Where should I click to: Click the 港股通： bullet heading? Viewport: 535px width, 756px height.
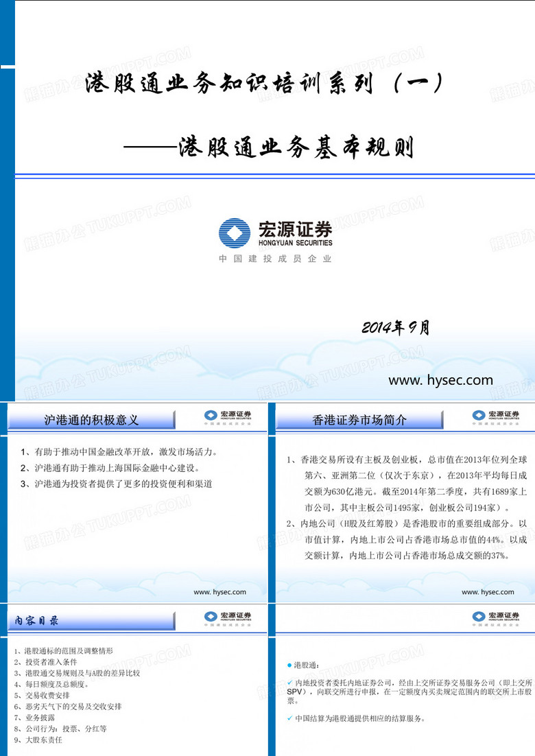[x=303, y=665]
